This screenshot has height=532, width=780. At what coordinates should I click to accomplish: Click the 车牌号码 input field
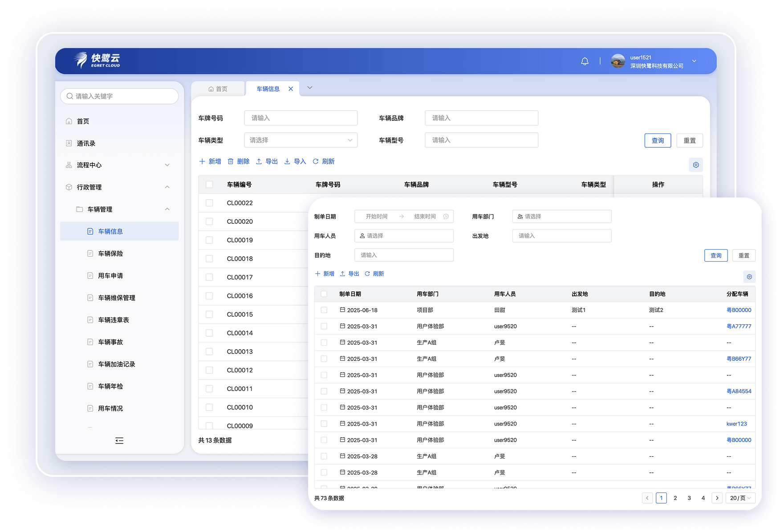(301, 118)
